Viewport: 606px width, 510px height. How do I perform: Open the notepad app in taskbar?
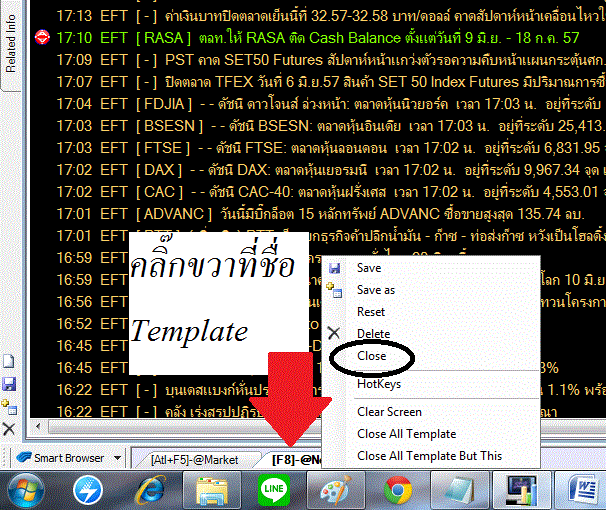[x=460, y=491]
